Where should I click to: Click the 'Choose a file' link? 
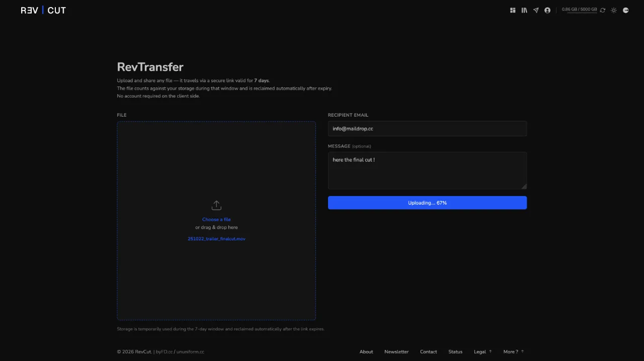[216, 220]
